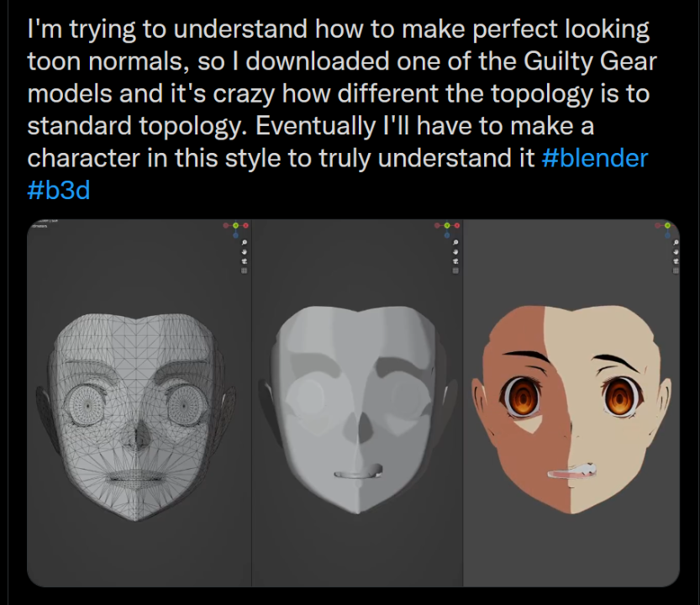Toggle orthographic grid icon in gray shaded viewport
The width and height of the screenshot is (700, 605).
click(x=455, y=271)
